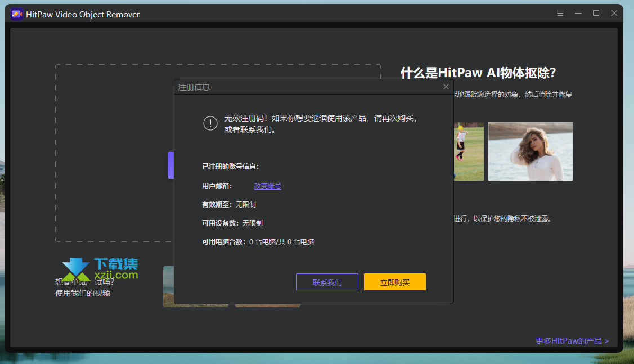
Task: Click the 联系我们 button
Action: [327, 282]
